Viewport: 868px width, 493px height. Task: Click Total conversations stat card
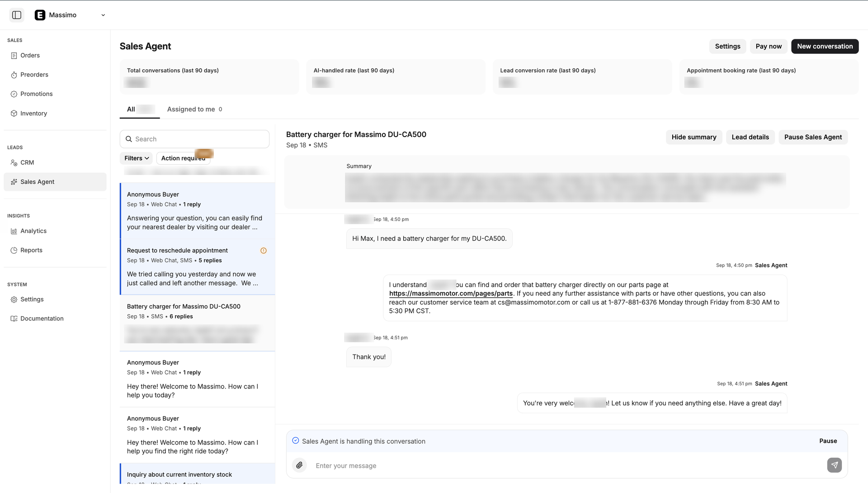tap(209, 77)
